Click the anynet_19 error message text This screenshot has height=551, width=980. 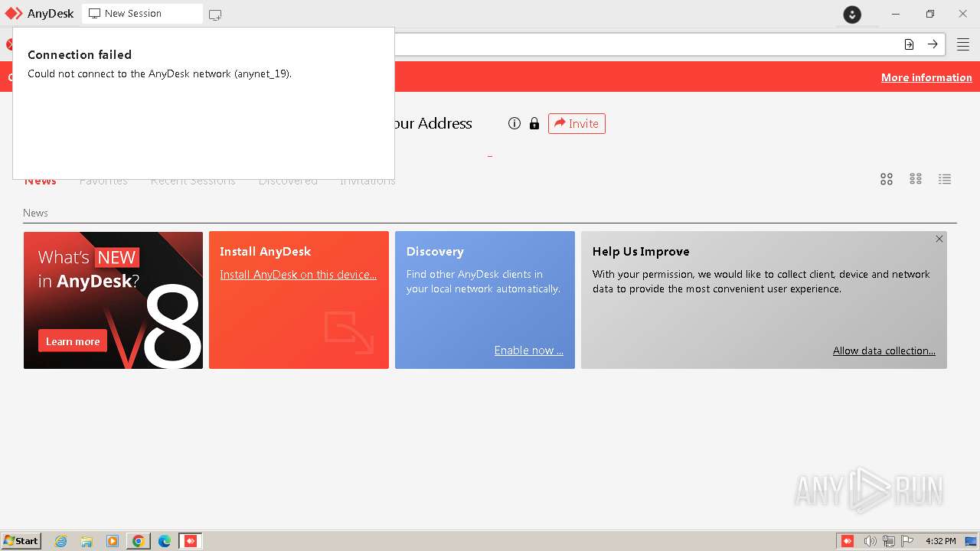[x=159, y=74]
